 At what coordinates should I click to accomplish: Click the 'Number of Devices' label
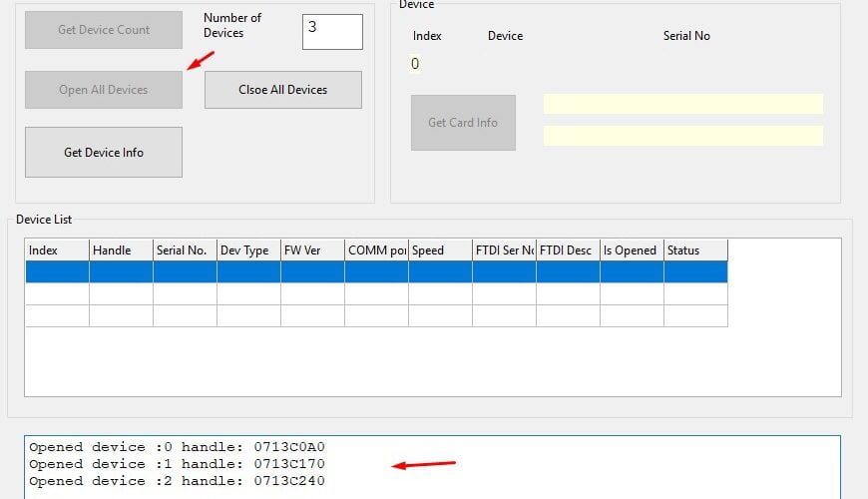(x=231, y=26)
